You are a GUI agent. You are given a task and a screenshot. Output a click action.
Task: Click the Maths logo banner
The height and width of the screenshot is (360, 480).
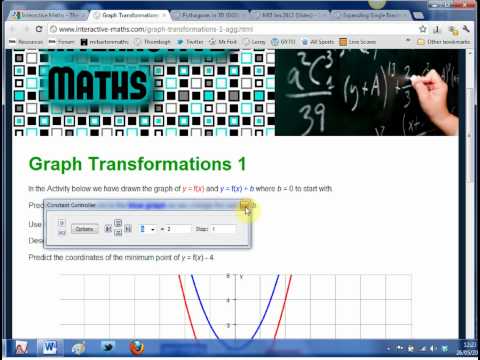98,83
